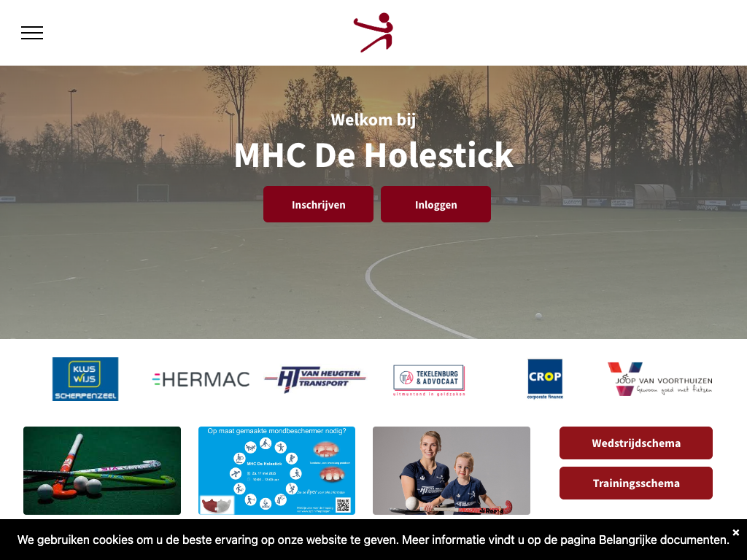747x560 pixels.
Task: Open the mondbeschermer flyer thumbnail
Action: pos(276,470)
